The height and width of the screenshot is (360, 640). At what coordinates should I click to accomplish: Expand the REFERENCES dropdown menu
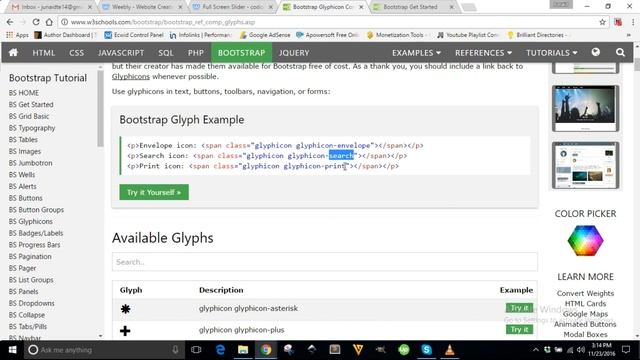click(483, 53)
